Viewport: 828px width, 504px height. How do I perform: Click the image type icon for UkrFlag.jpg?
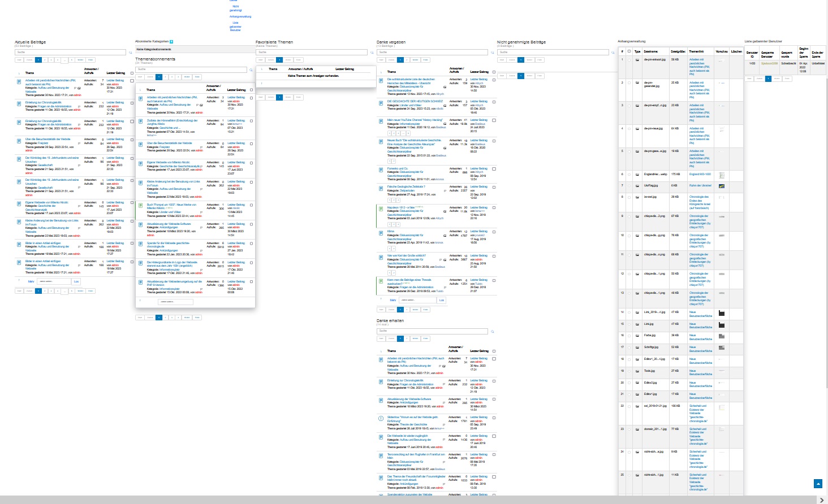click(637, 185)
